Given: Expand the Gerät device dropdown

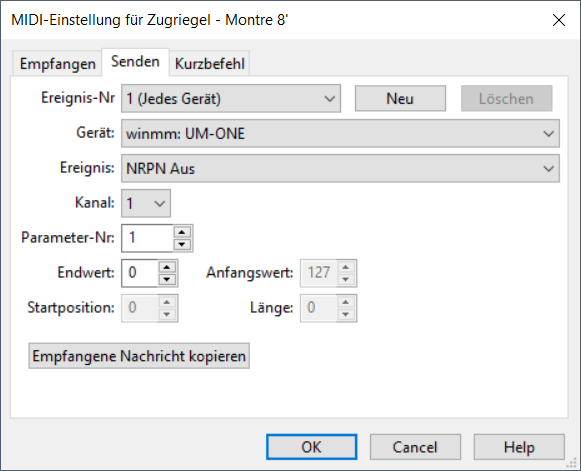Looking at the screenshot, I should [x=340, y=133].
